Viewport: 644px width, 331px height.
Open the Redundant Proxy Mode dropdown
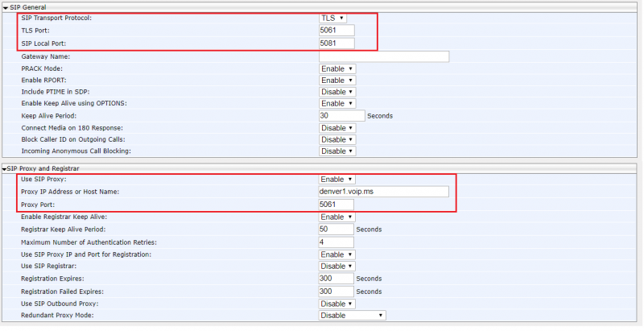point(352,316)
